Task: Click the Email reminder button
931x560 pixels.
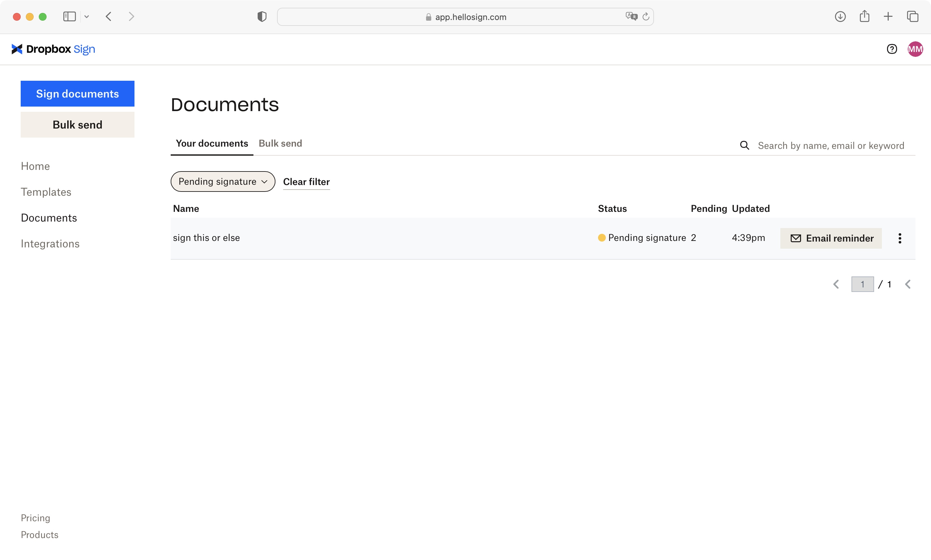Action: pyautogui.click(x=831, y=238)
